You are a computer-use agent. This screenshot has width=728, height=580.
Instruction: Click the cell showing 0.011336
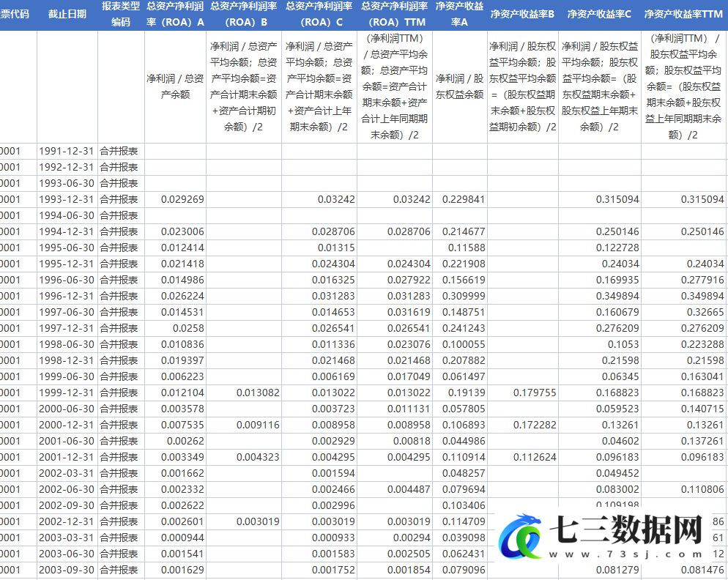319,345
